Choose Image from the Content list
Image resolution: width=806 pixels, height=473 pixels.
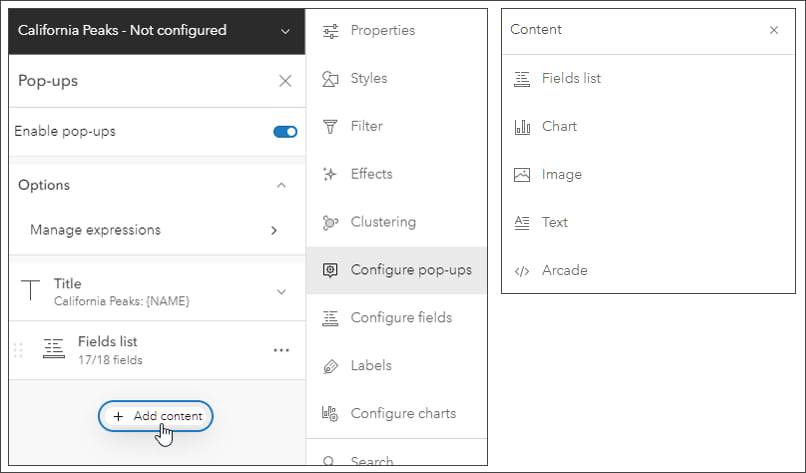coord(561,175)
